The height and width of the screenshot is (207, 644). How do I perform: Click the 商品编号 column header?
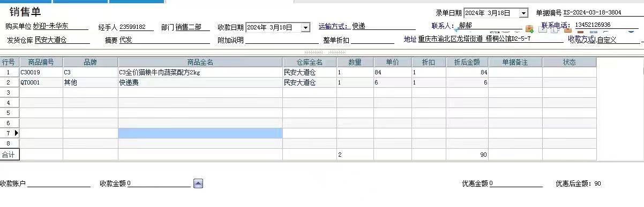[41, 62]
